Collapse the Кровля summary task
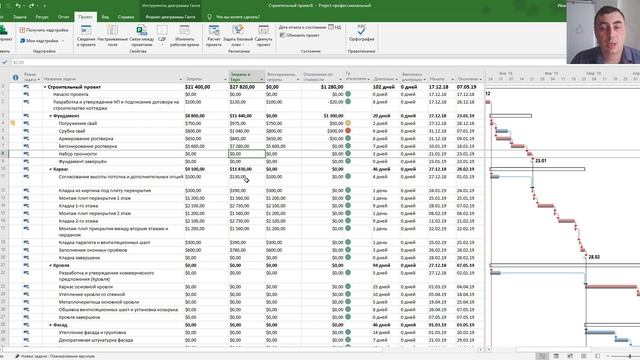This screenshot has width=640, height=360. (51, 265)
